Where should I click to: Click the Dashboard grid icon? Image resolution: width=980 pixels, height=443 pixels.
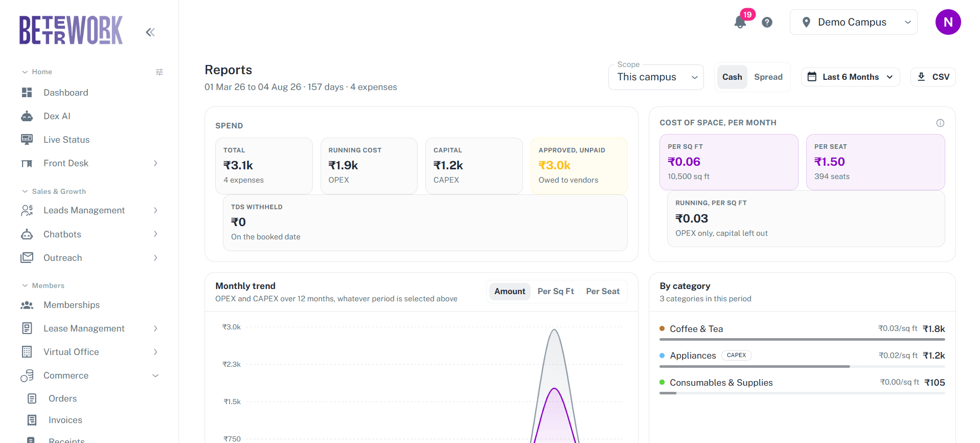point(27,93)
